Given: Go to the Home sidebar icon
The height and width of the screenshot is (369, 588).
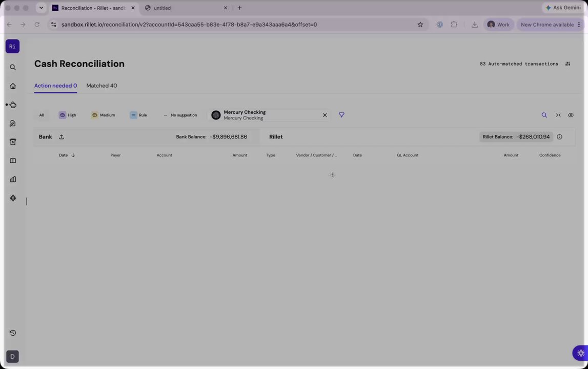Looking at the screenshot, I should (13, 86).
